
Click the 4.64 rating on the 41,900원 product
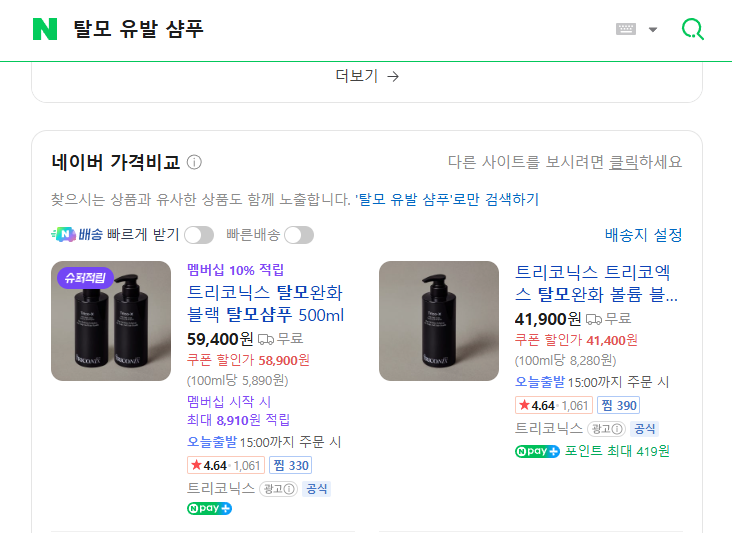click(x=554, y=405)
